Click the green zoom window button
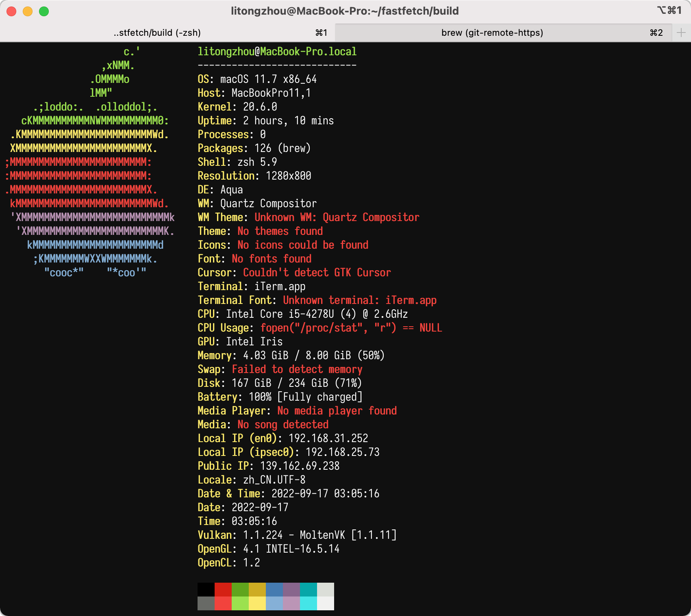Image resolution: width=691 pixels, height=616 pixels. [44, 11]
